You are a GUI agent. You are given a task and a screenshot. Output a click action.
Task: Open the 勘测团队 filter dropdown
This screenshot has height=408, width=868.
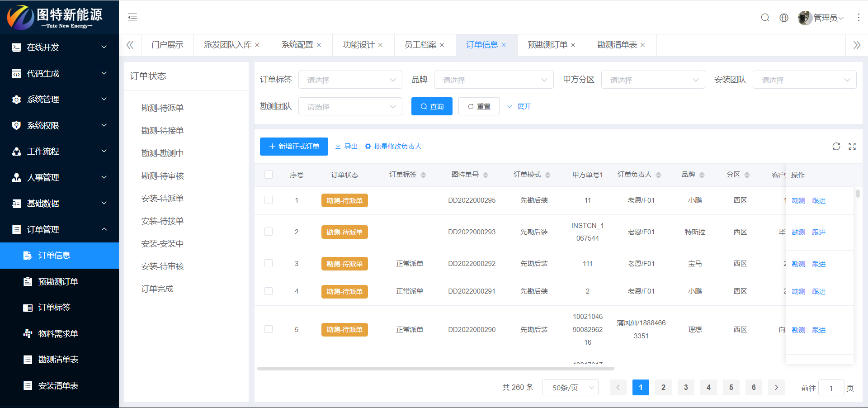coord(350,107)
